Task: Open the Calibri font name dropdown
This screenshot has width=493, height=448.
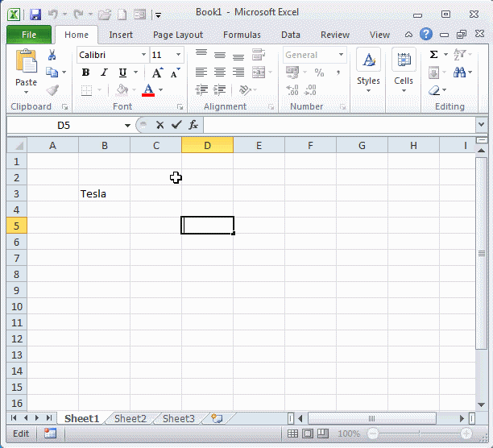Action: pos(143,55)
